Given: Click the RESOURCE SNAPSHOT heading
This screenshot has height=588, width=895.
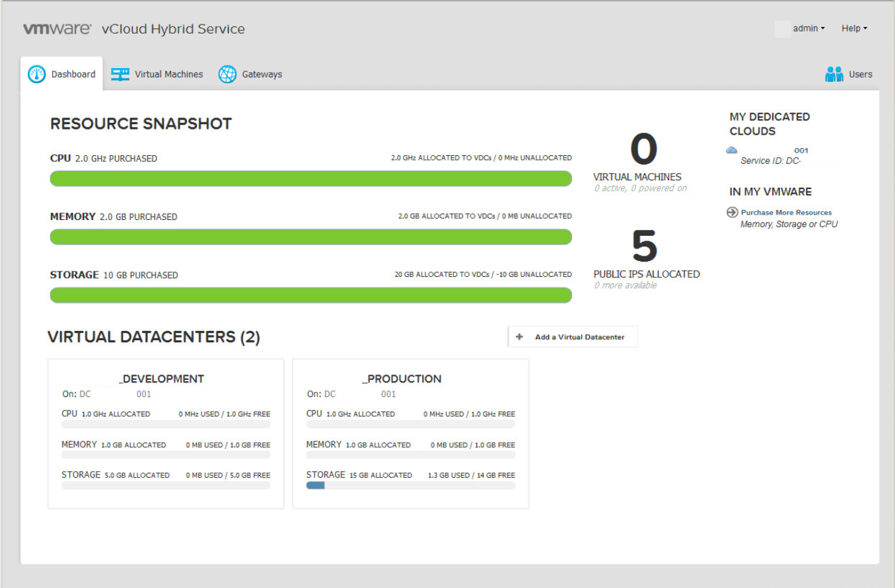Looking at the screenshot, I should [141, 124].
